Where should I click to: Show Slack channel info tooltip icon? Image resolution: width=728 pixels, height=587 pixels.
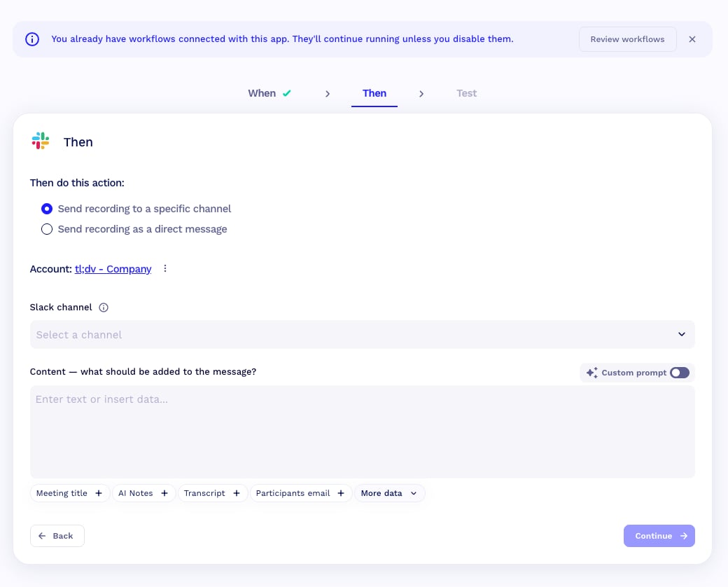point(104,308)
